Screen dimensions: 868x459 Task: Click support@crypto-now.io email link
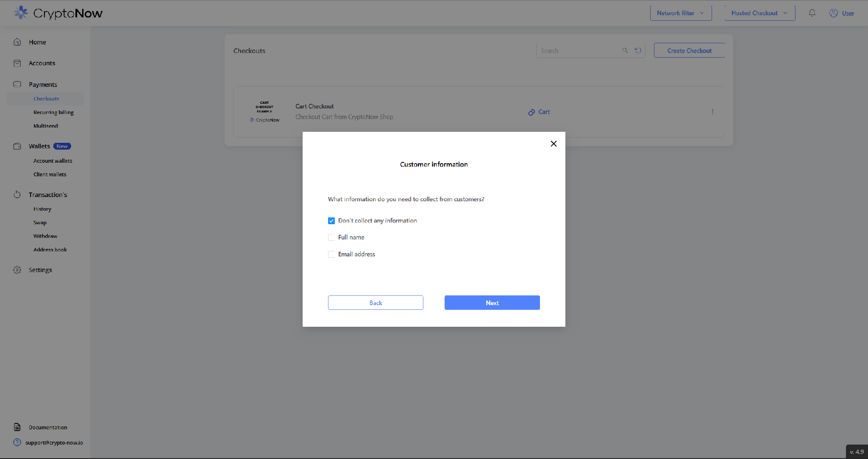pos(54,442)
